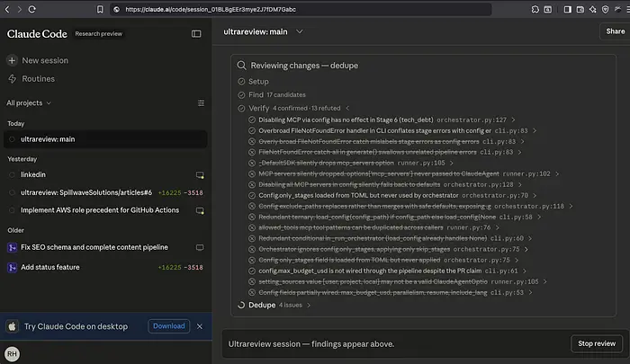
Task: Click the branch icon beside Add status feature
Action: [12, 267]
